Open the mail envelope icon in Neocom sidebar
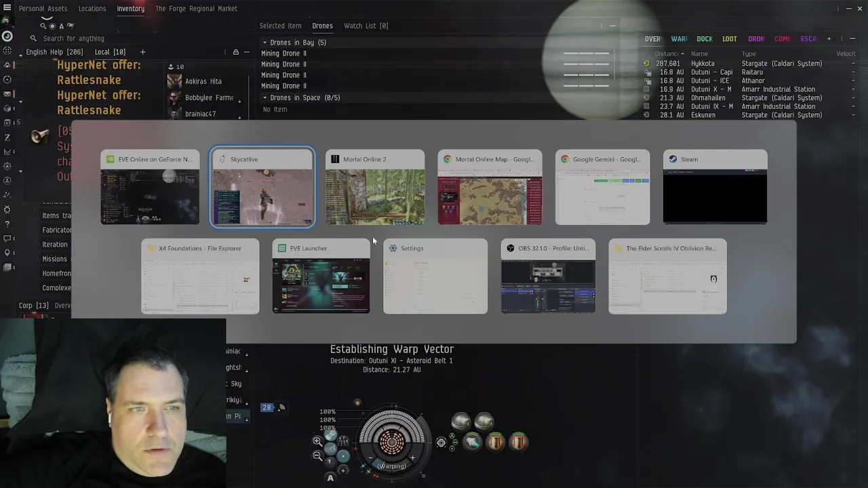This screenshot has width=868, height=488. pos(7,94)
